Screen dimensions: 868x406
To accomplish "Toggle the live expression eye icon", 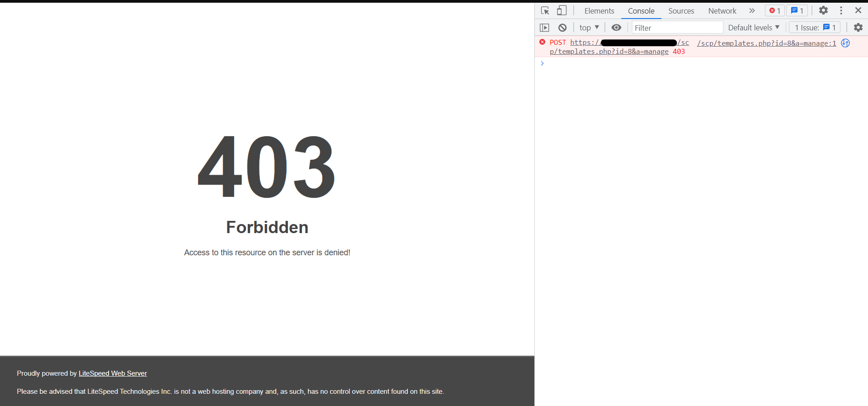I will pos(616,28).
